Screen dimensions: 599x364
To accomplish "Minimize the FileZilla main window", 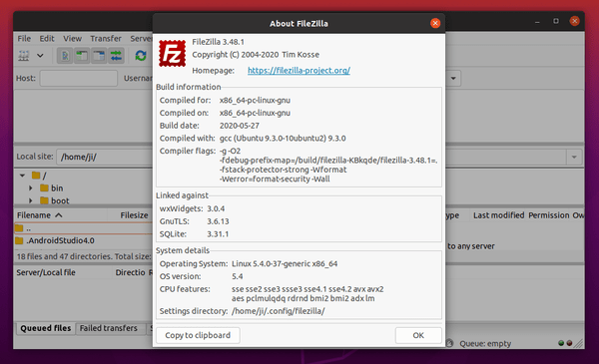I will click(537, 22).
